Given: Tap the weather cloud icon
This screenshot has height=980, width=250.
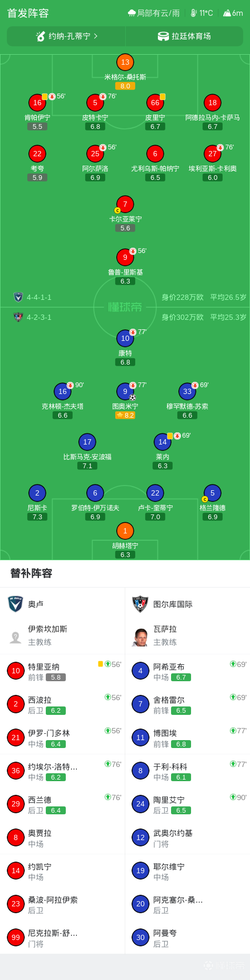Looking at the screenshot, I should pyautogui.click(x=132, y=13).
